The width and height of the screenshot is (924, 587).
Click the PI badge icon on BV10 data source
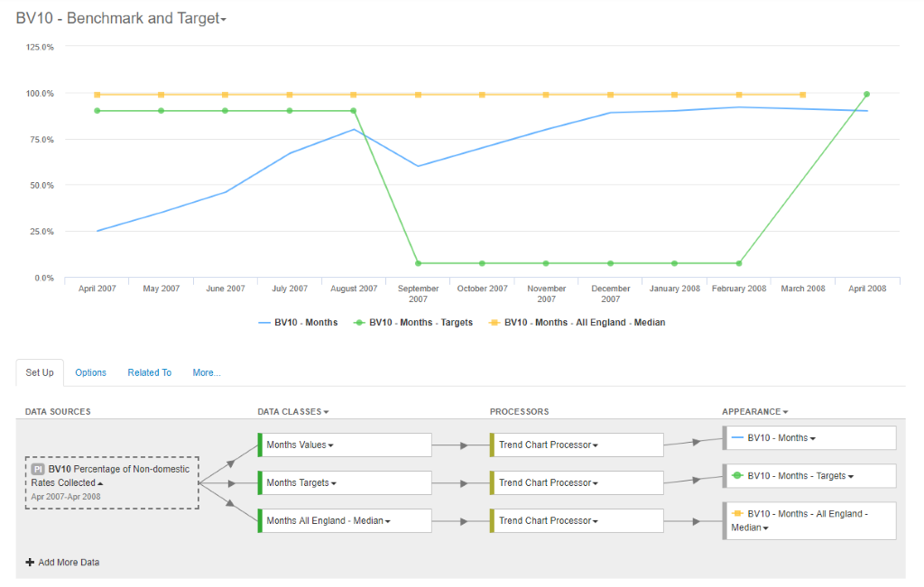[x=38, y=469]
